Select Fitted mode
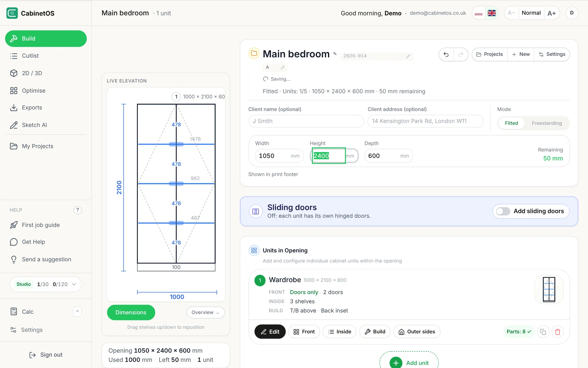Image resolution: width=588 pixels, height=368 pixels. tap(511, 123)
